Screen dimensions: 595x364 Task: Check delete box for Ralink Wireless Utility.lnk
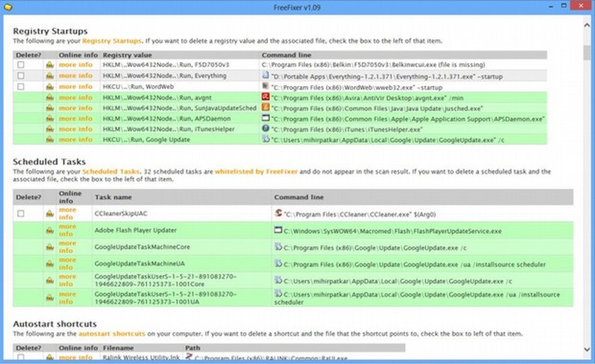(21, 357)
